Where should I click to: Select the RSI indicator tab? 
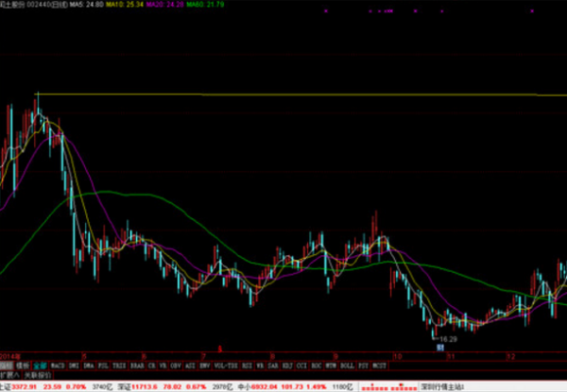click(x=247, y=366)
